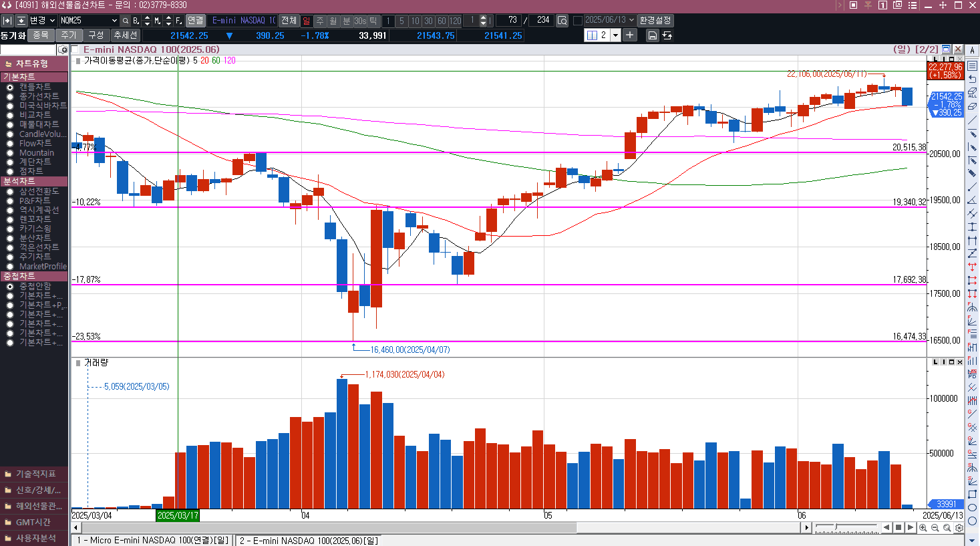
Task: Select the 구성 tab
Action: [x=96, y=35]
